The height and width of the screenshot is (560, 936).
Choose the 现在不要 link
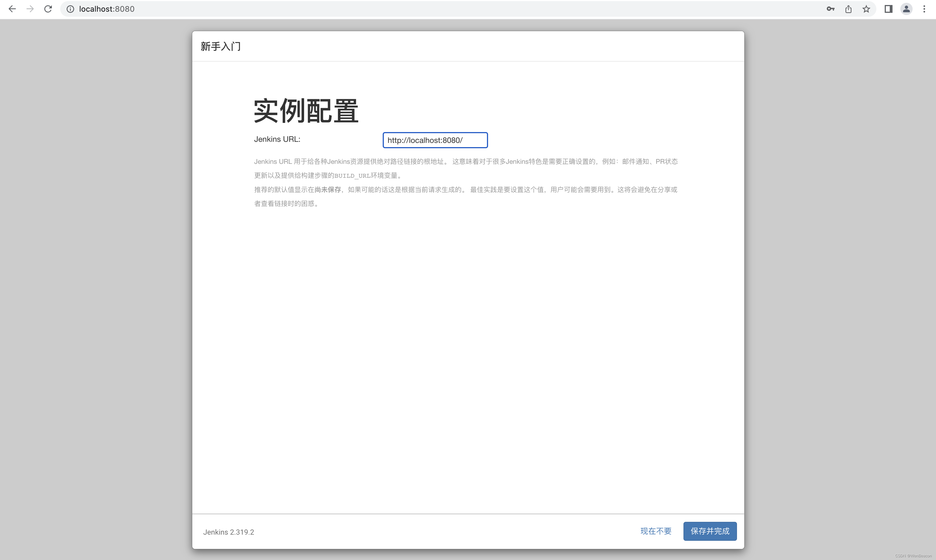(x=656, y=531)
